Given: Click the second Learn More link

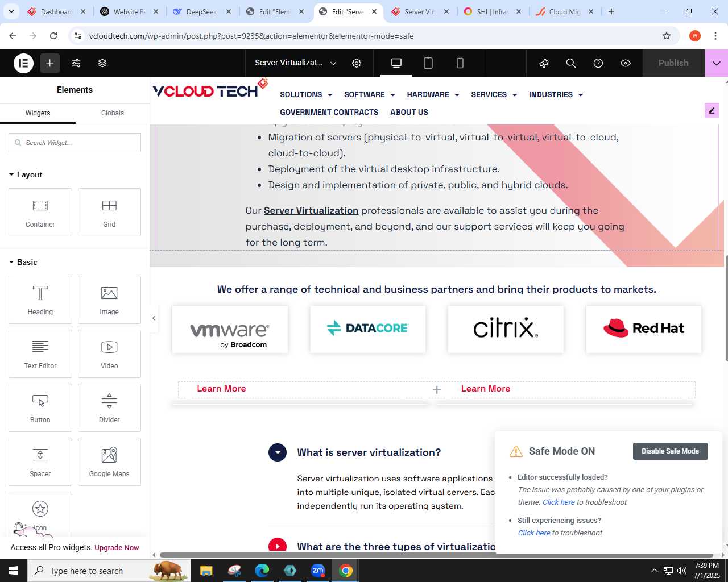Looking at the screenshot, I should [486, 389].
